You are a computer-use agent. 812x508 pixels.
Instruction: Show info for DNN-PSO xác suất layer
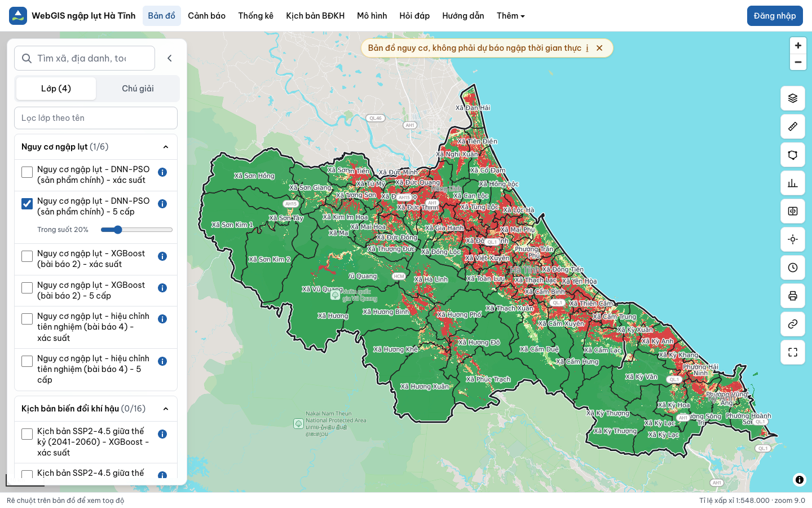pos(162,172)
